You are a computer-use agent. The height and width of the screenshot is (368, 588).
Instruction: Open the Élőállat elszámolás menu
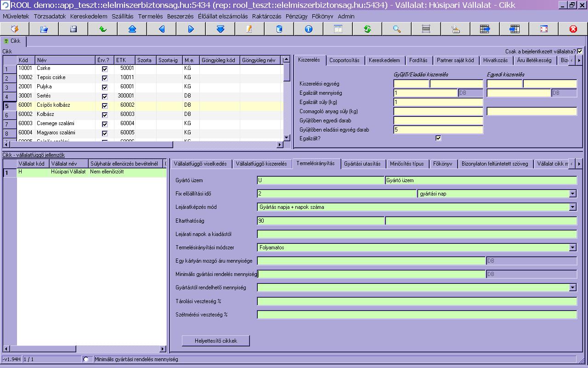(223, 16)
